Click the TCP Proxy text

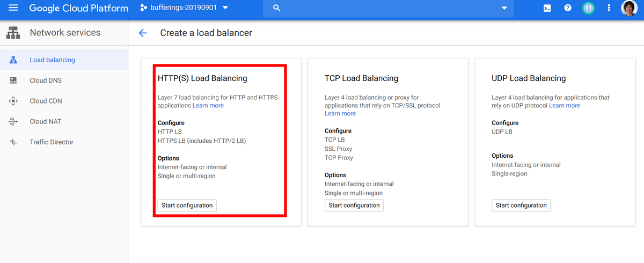339,158
